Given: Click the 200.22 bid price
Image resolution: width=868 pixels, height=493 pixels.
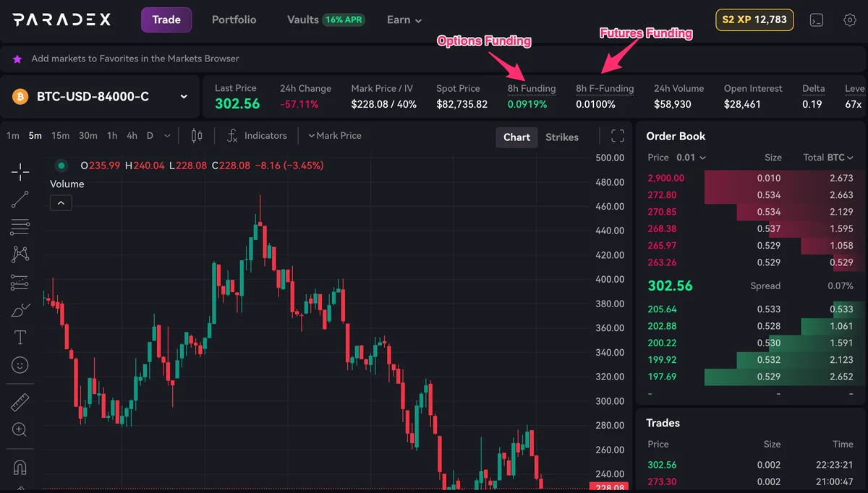Looking at the screenshot, I should click(x=663, y=343).
